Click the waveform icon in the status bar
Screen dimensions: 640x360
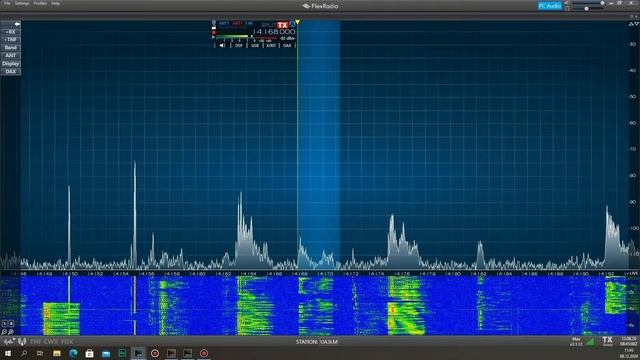pos(9,341)
